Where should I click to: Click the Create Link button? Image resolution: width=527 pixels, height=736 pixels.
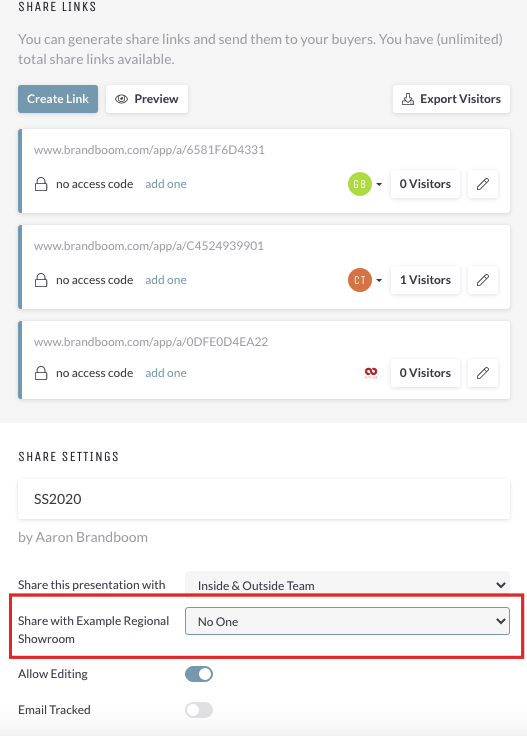[58, 99]
